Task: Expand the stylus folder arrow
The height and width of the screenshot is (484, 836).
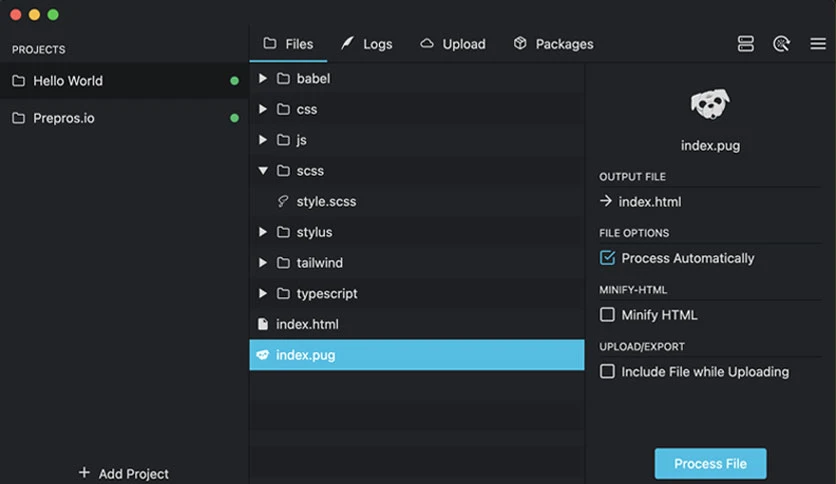Action: pos(262,232)
